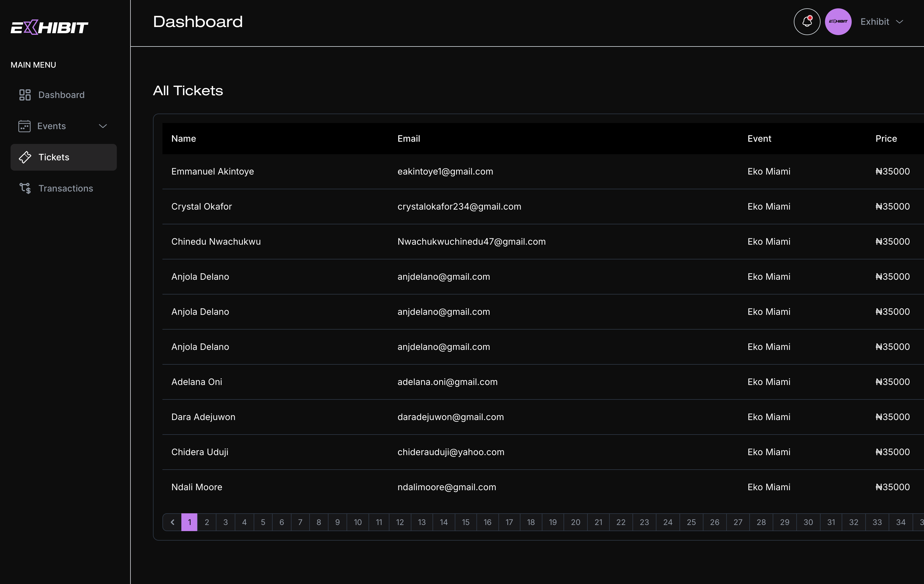Screen dimensions: 924x584
Task: Click the Tickets ticket icon
Action: 25,157
